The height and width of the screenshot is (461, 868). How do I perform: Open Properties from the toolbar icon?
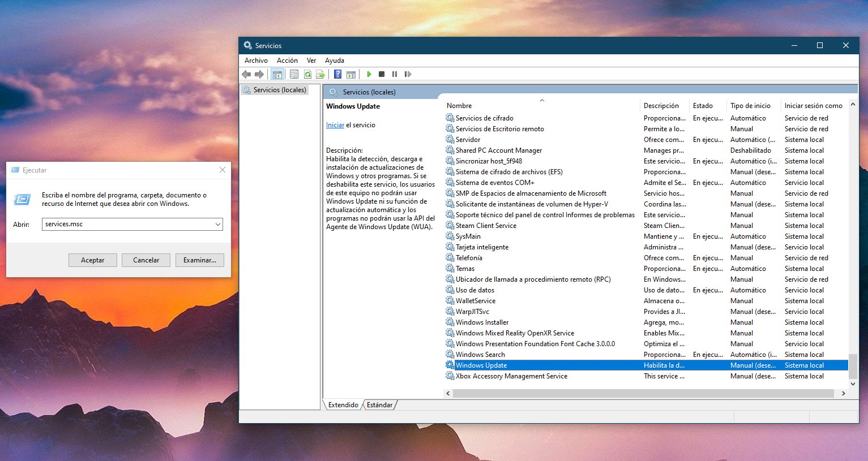[x=294, y=74]
